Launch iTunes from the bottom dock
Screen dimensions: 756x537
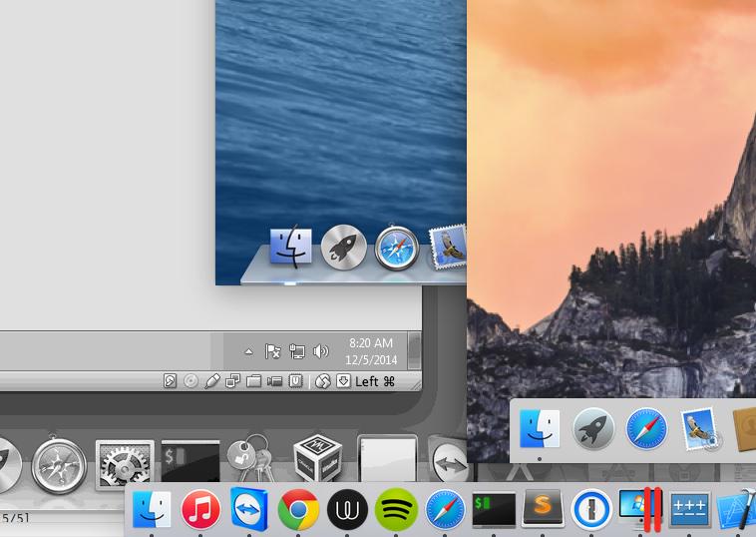[x=200, y=510]
